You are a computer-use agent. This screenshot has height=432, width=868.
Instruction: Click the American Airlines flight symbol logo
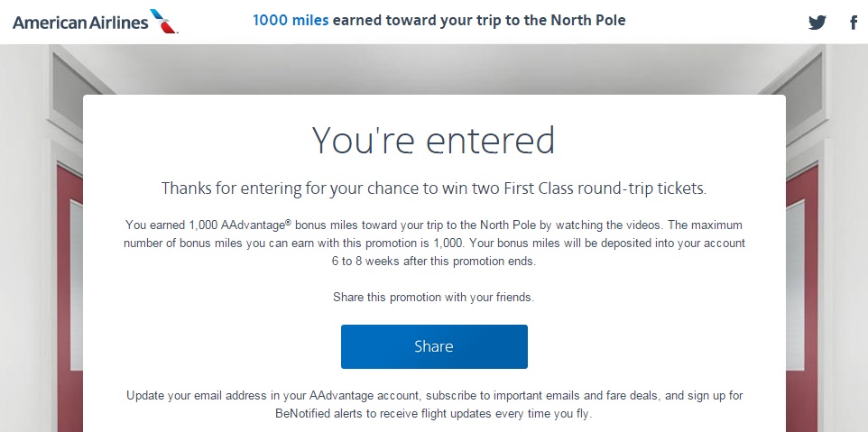tap(164, 22)
